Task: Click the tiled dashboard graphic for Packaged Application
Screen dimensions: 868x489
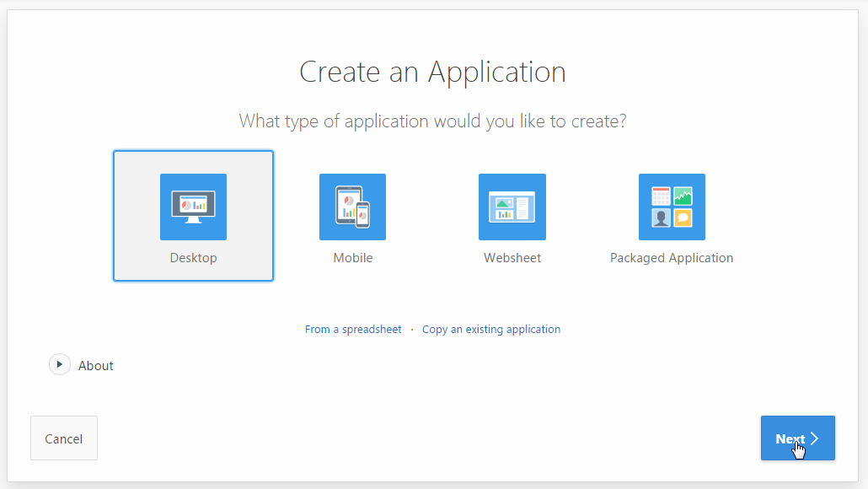Action: (x=672, y=207)
